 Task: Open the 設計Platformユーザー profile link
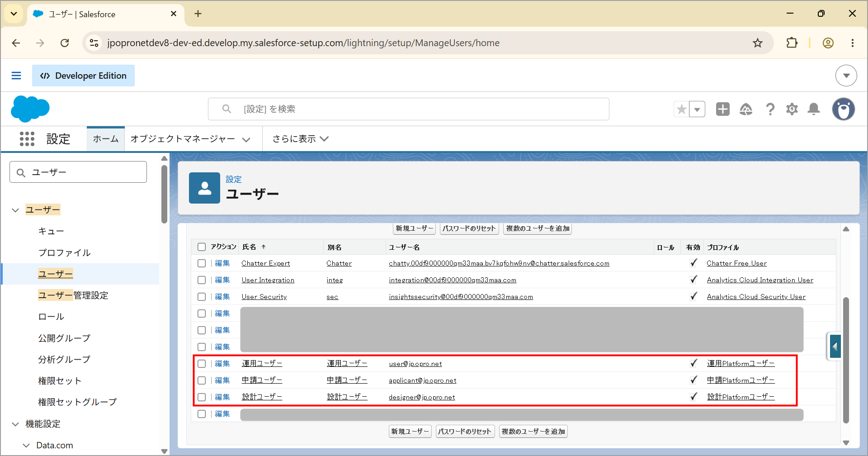741,397
